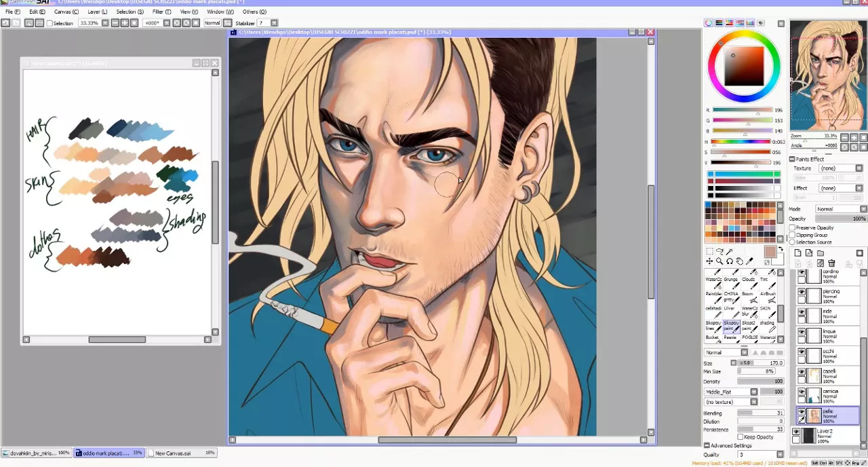The image size is (868, 467).
Task: Collapse the Paints Effect section
Action: [x=791, y=159]
